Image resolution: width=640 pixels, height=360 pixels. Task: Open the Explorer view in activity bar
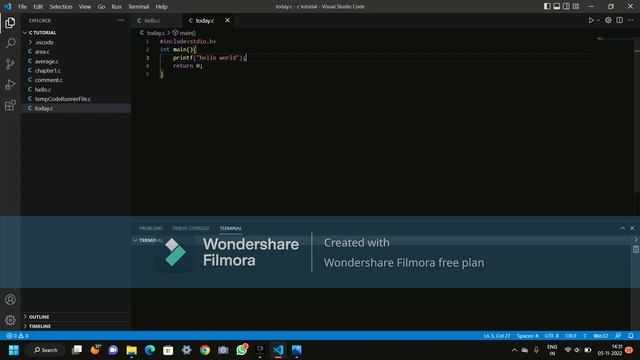[10, 22]
